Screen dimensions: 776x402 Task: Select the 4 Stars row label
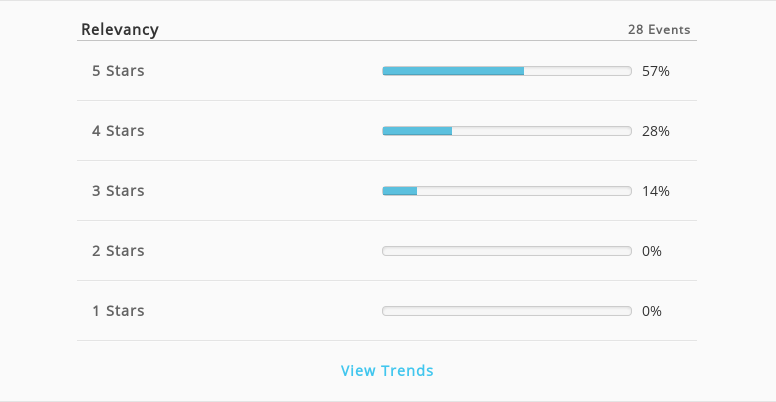click(x=118, y=131)
